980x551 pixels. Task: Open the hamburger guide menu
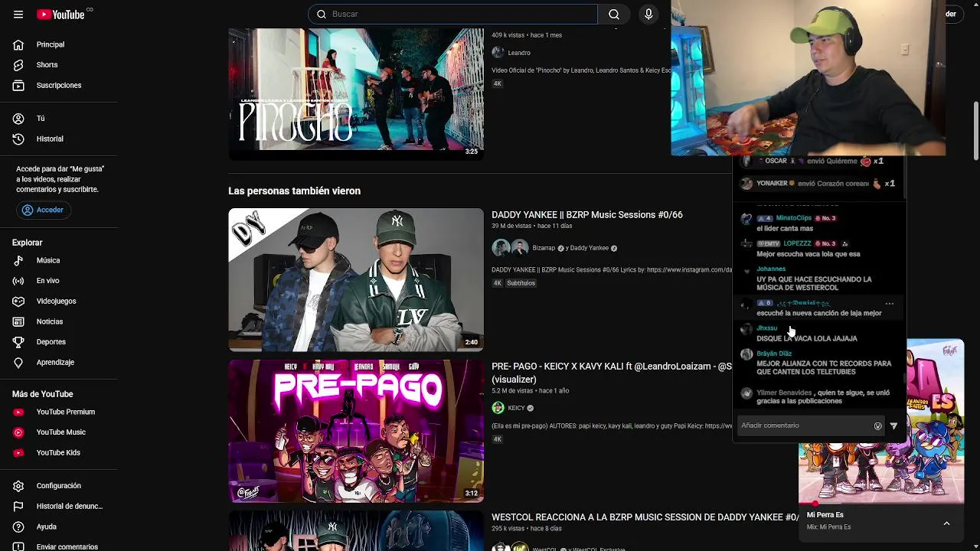pyautogui.click(x=18, y=15)
